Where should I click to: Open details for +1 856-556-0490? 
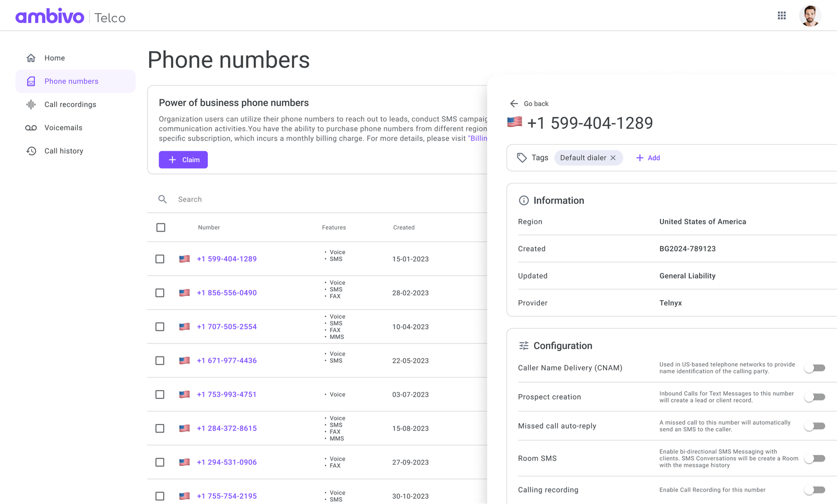pyautogui.click(x=227, y=293)
